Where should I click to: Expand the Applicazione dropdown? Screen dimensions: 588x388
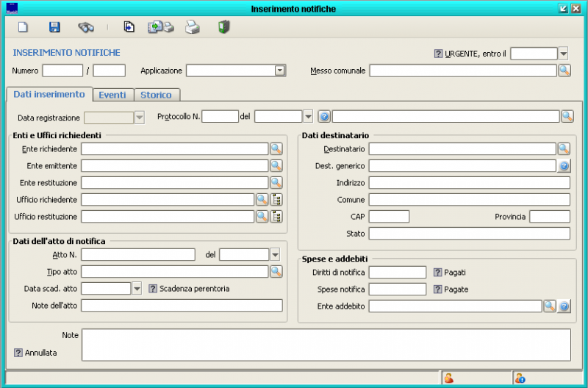click(x=279, y=71)
